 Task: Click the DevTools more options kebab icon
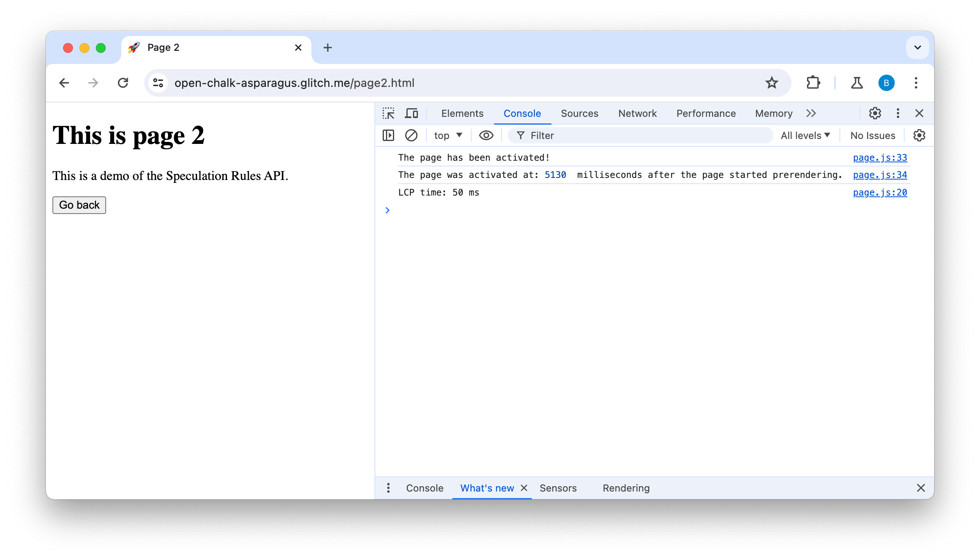tap(899, 113)
